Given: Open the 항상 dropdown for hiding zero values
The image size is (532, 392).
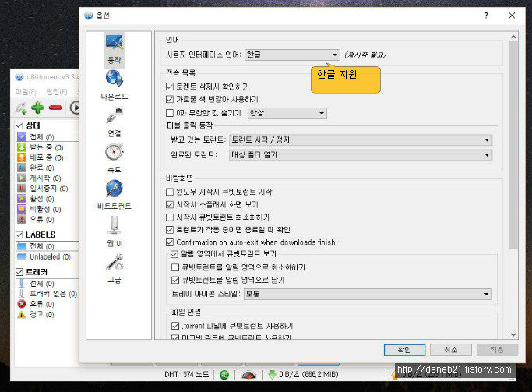Looking at the screenshot, I should pyautogui.click(x=287, y=113).
